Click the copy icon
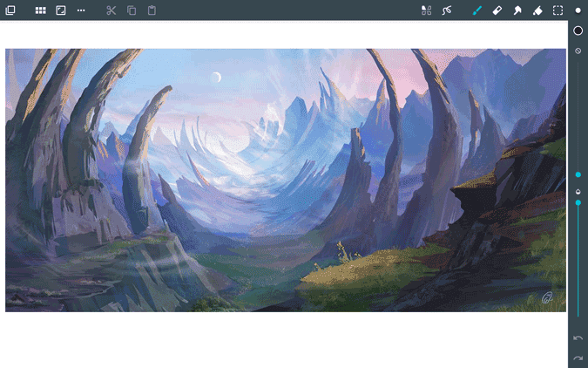 coord(132,10)
